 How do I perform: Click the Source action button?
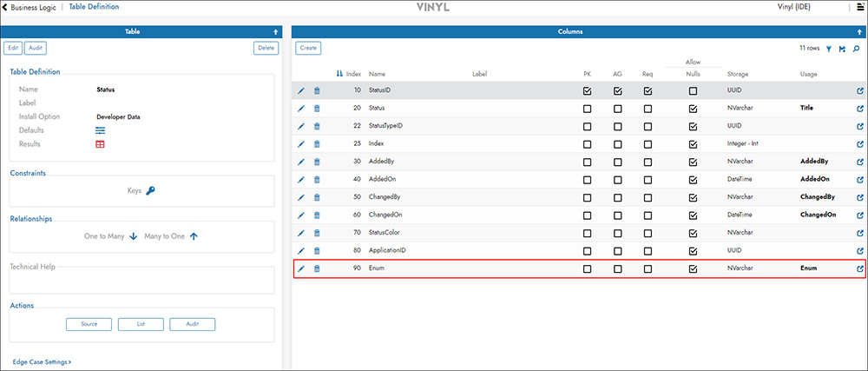(89, 324)
